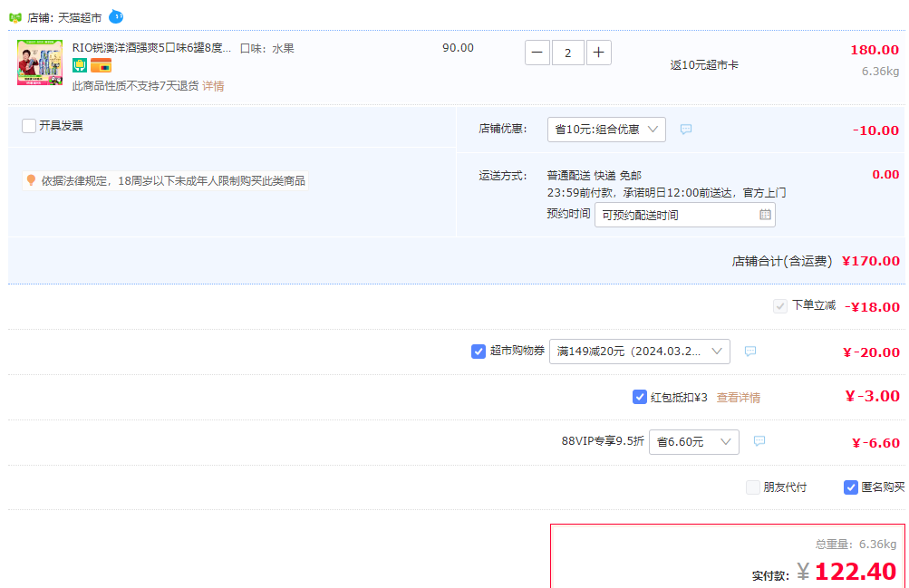
Task: Click the 23:59前付款 delivery promise text
Action: 667,193
